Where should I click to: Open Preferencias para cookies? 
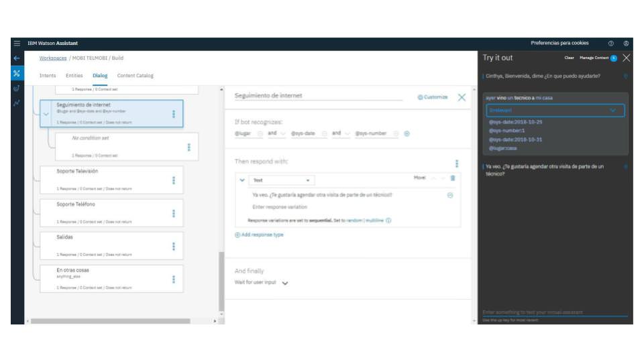pyautogui.click(x=559, y=43)
